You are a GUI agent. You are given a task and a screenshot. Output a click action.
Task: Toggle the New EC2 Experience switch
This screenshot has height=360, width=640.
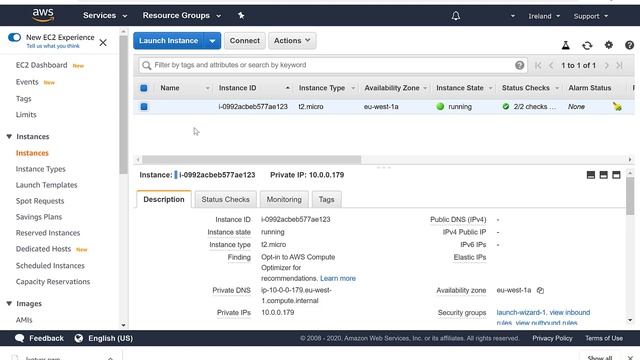[x=14, y=37]
